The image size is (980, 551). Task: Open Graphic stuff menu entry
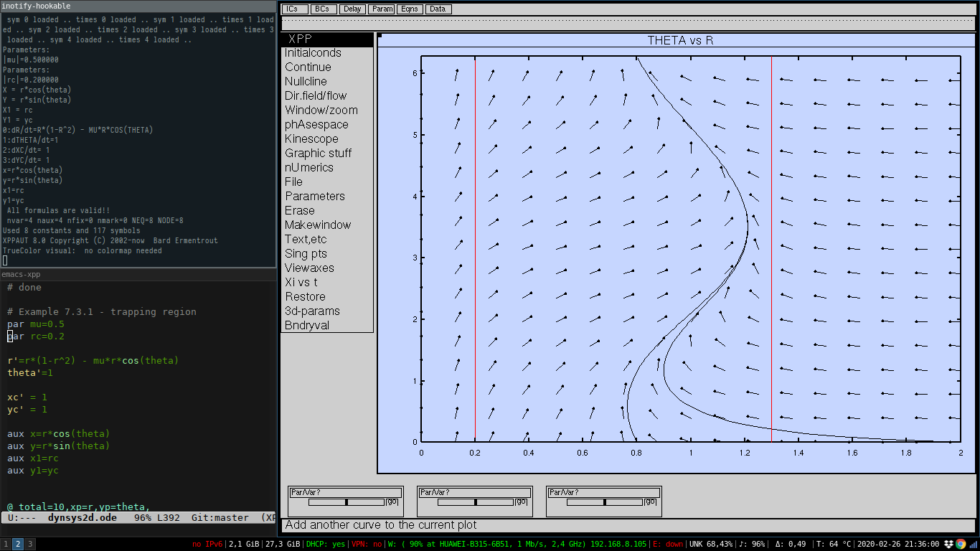327,154
